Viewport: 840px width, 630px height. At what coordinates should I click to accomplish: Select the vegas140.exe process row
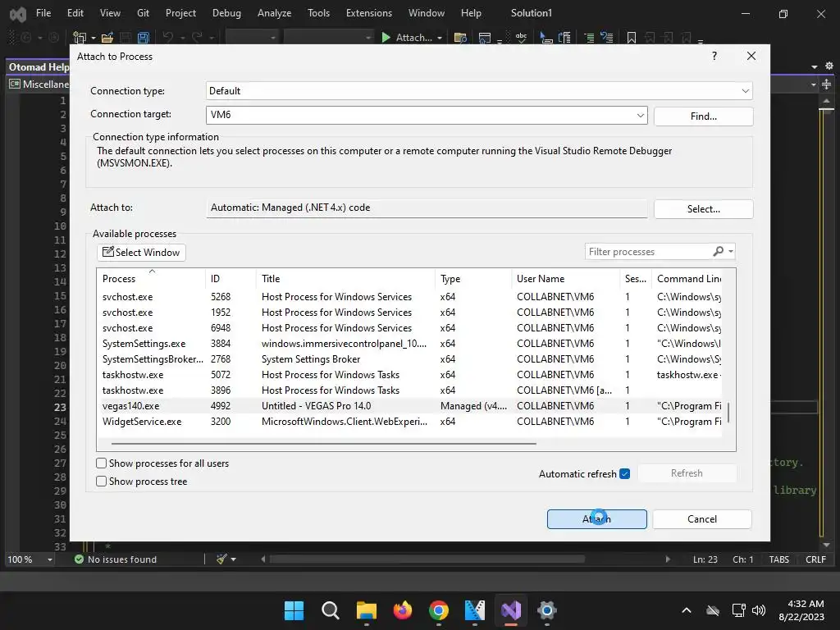411,405
